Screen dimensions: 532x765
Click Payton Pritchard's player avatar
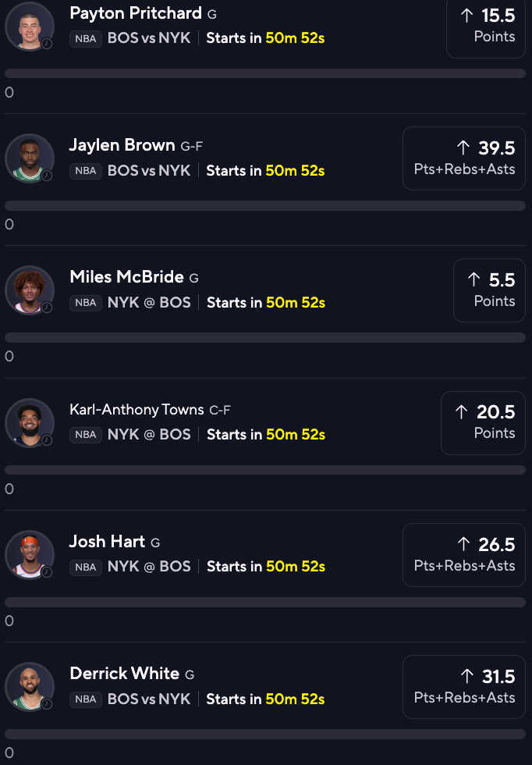[30, 27]
